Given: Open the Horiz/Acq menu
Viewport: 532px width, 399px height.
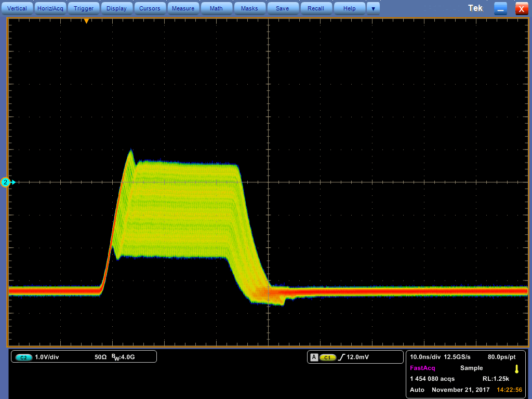Looking at the screenshot, I should (50, 8).
